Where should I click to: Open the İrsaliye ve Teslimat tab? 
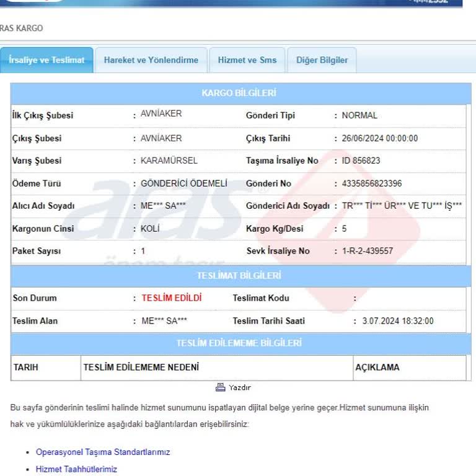[x=46, y=60]
